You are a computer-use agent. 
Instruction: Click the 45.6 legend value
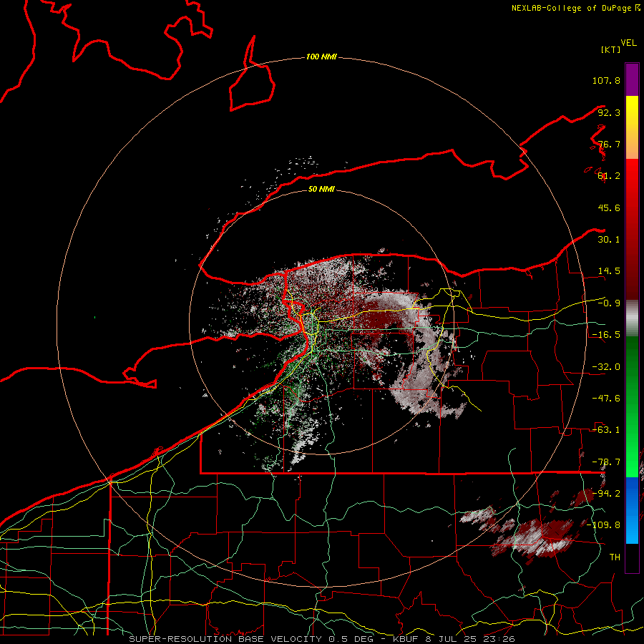(x=609, y=208)
